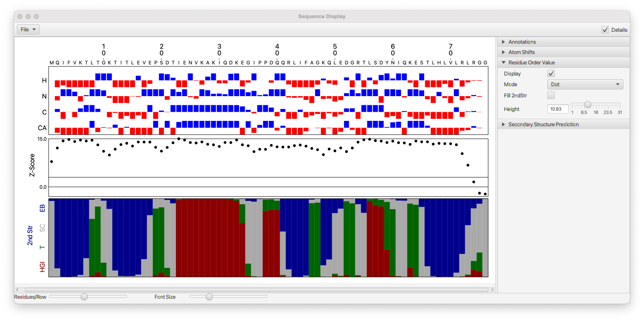This screenshot has width=644, height=321.
Task: Click the residue number 70 label
Action: (x=451, y=50)
